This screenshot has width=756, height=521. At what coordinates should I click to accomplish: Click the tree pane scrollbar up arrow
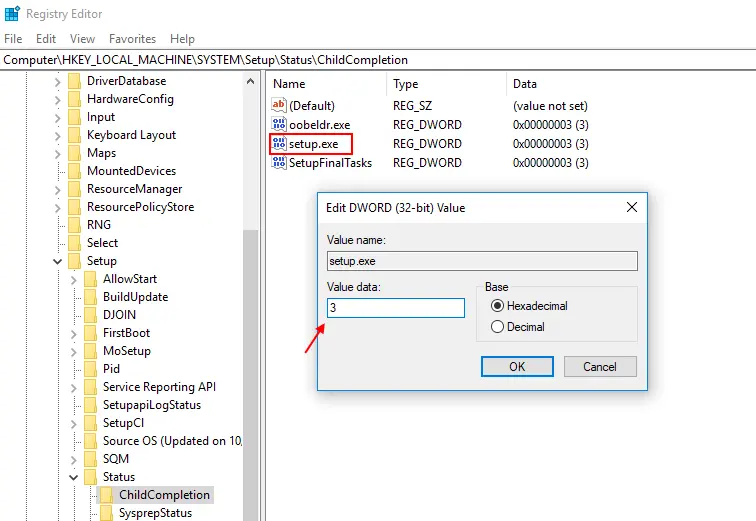(x=250, y=81)
